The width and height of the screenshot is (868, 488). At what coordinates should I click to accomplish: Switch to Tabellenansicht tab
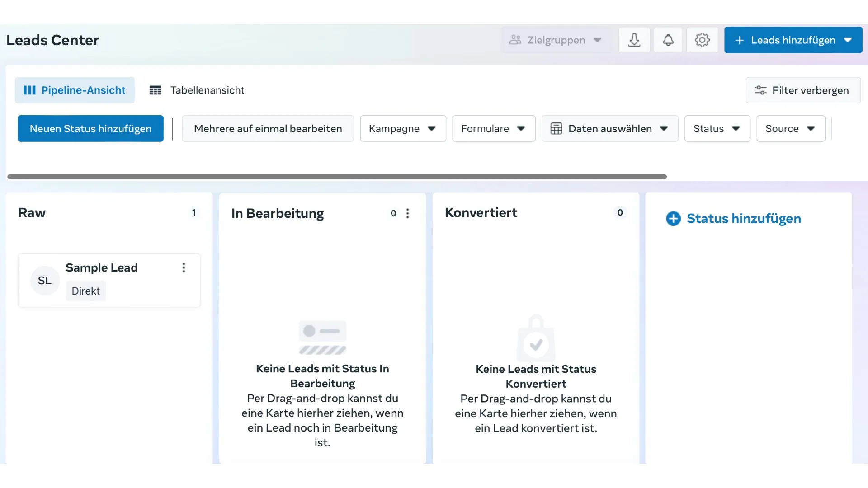tap(196, 90)
